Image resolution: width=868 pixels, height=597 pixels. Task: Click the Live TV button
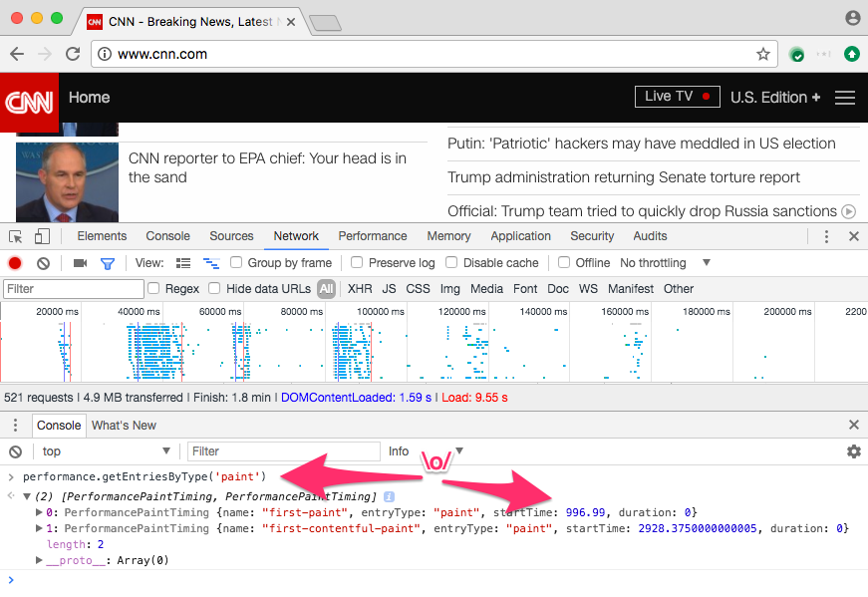tap(677, 97)
